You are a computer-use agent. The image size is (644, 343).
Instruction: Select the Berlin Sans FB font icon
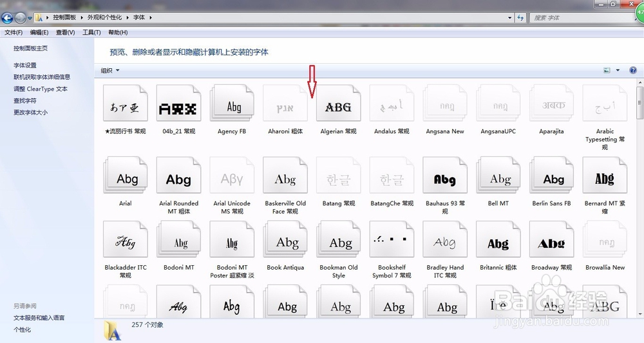(x=552, y=175)
